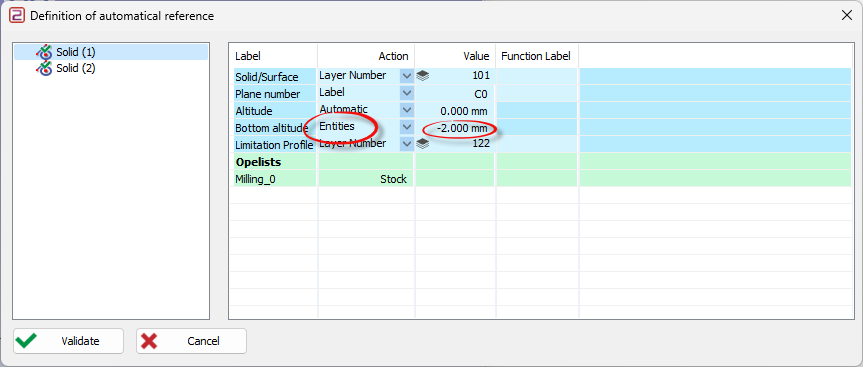Select the Solid (2) tree icon
This screenshot has height=367, width=863.
[x=44, y=68]
